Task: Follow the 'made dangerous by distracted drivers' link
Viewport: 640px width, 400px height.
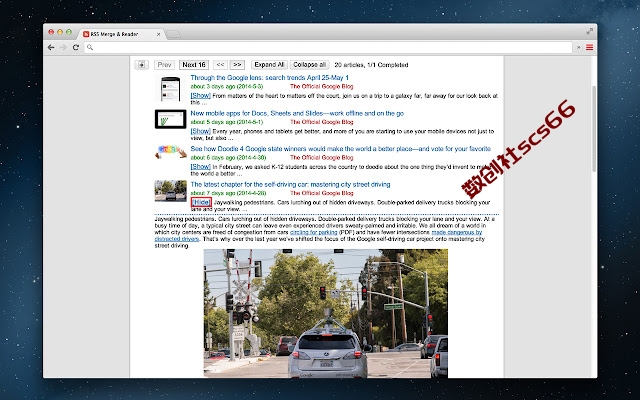Action: (457, 232)
